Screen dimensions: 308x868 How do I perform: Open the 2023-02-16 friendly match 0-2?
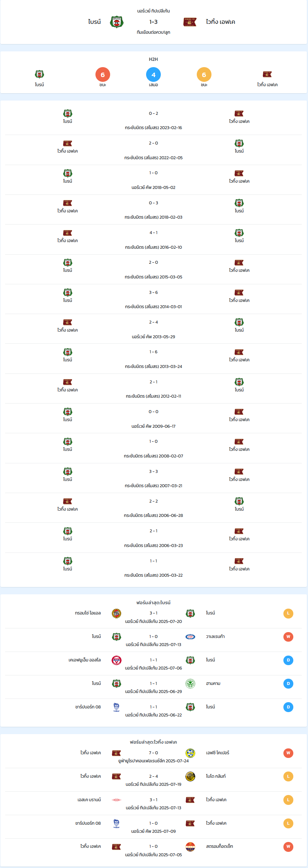click(153, 120)
